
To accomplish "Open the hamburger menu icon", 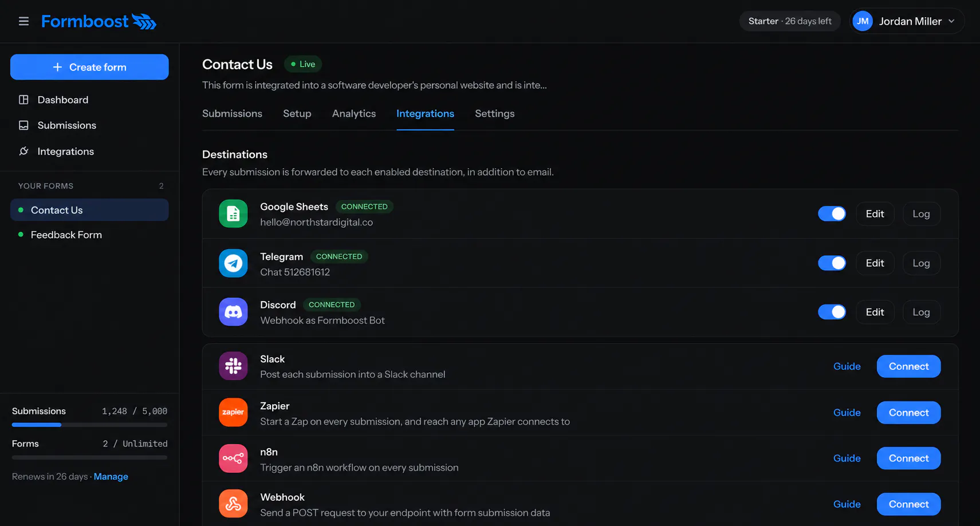I will tap(23, 21).
